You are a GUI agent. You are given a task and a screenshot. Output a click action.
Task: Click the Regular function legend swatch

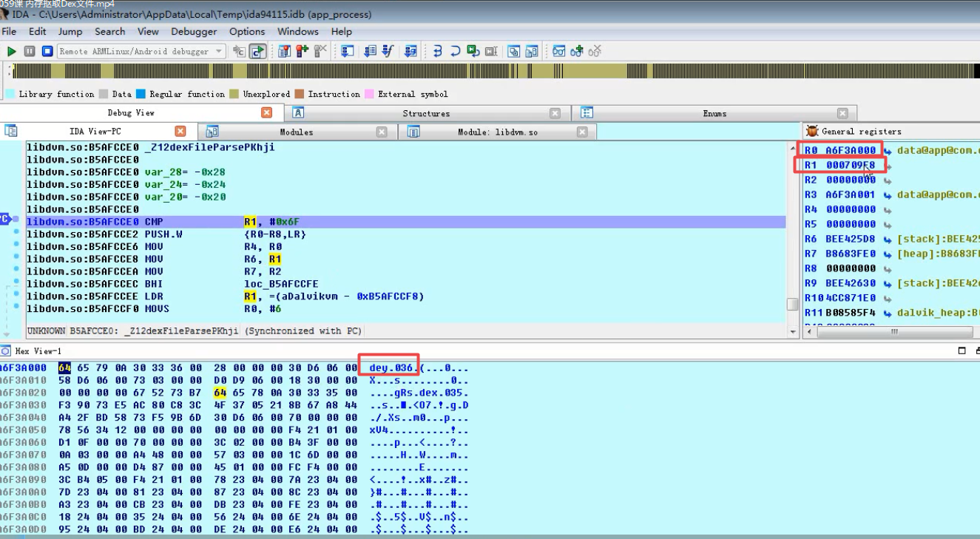point(141,94)
